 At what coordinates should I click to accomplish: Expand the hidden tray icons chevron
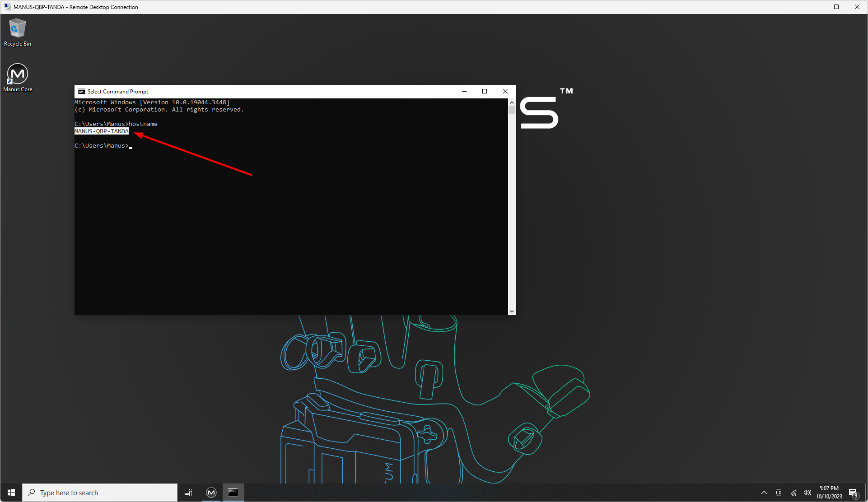point(764,493)
